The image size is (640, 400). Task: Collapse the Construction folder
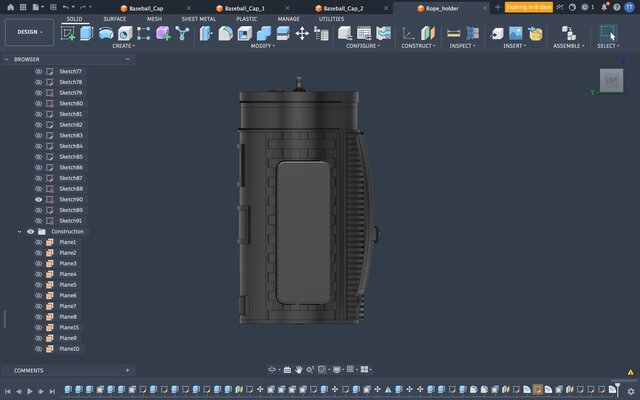[x=19, y=231]
